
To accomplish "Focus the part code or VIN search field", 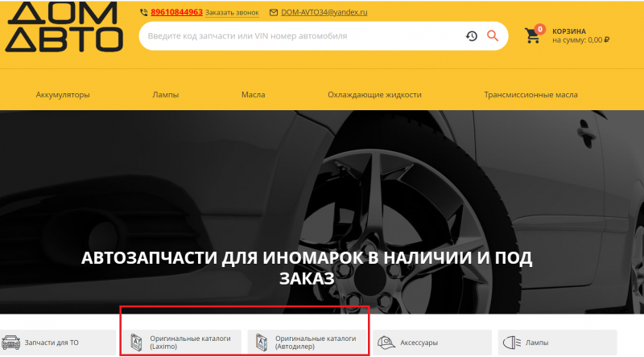I will point(298,36).
